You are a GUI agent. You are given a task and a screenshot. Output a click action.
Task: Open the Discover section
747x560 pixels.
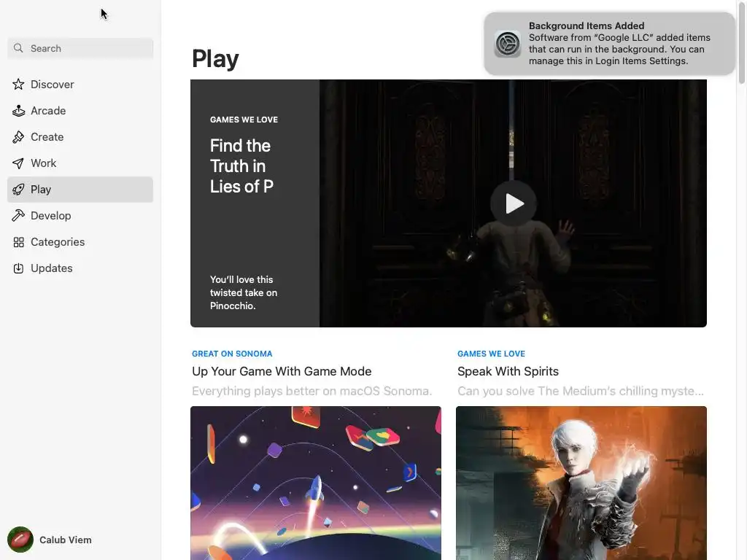click(x=80, y=85)
